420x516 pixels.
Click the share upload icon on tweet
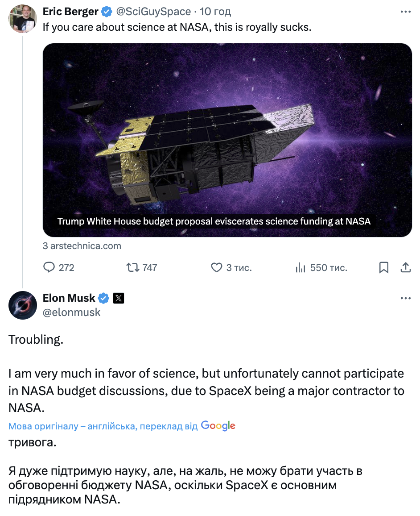click(405, 267)
